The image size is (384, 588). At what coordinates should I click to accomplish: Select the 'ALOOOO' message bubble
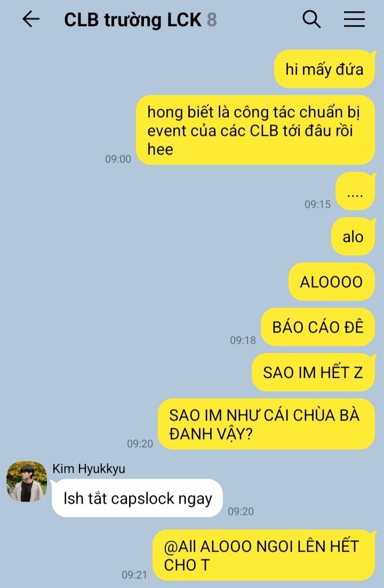[x=332, y=282]
